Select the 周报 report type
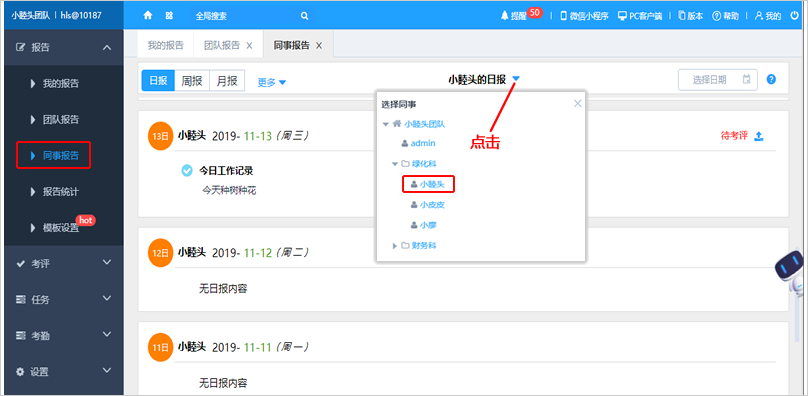The width and height of the screenshot is (808, 396). pos(192,81)
